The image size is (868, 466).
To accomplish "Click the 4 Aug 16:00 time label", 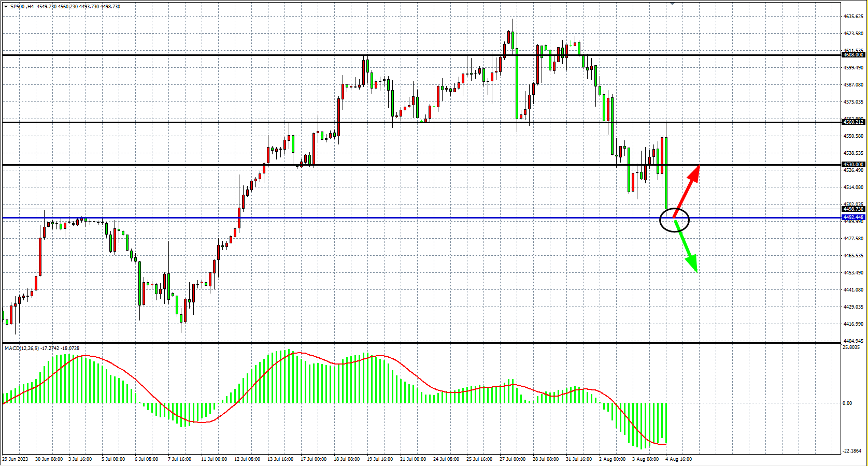I will pos(678,459).
